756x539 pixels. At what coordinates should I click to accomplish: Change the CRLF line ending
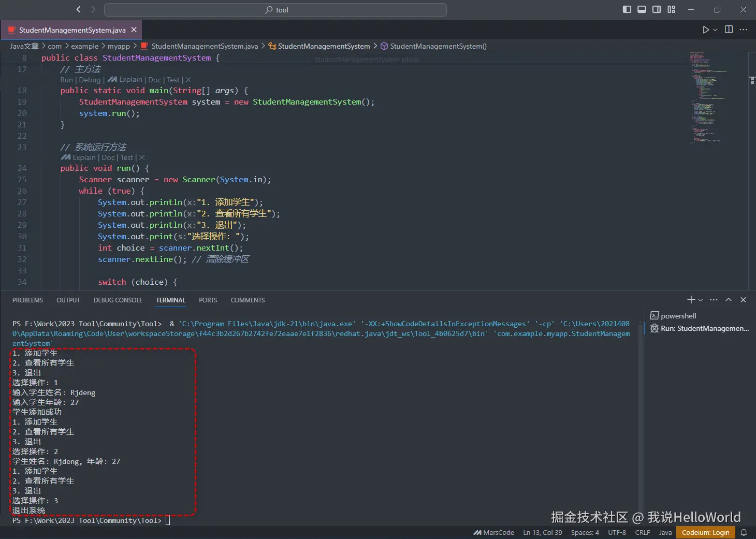coord(643,533)
